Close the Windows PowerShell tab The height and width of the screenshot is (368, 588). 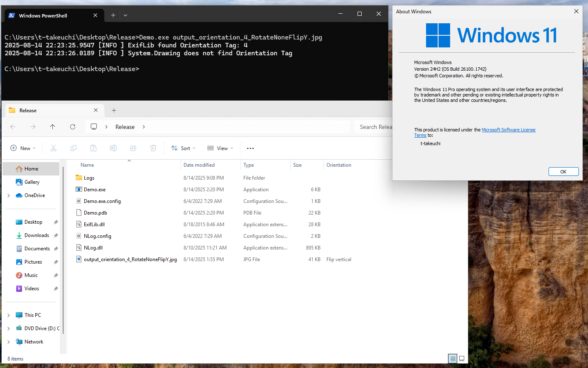point(96,15)
